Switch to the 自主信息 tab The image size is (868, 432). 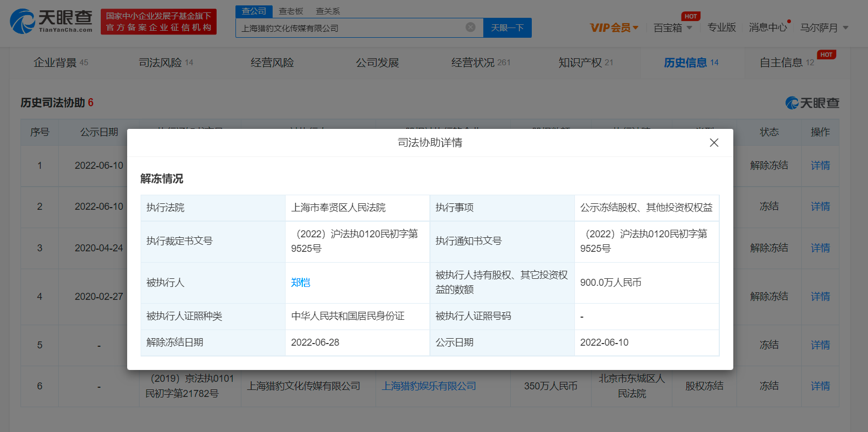tap(787, 63)
